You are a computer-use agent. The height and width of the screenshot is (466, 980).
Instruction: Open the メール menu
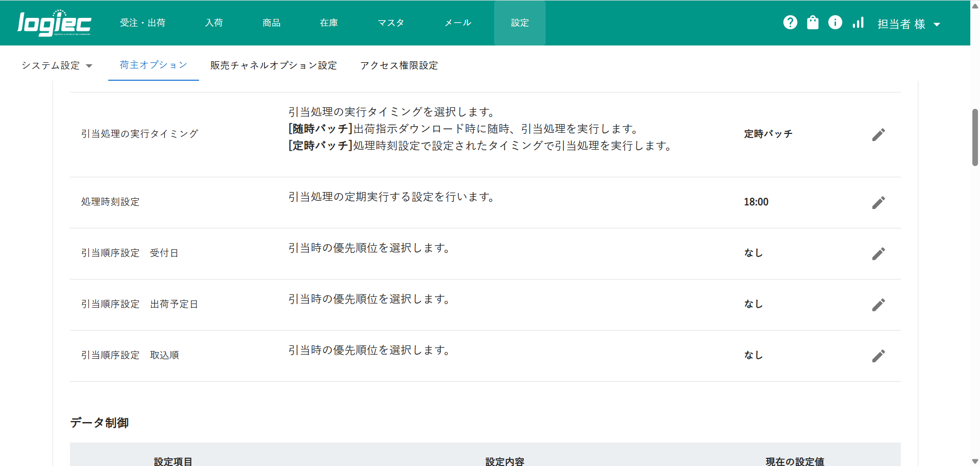[x=458, y=23]
